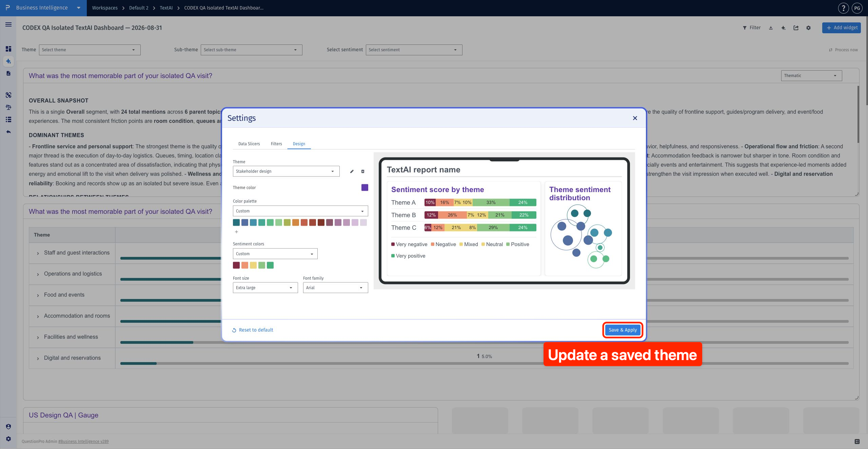Click the dark red sentiment color swatch
Viewport: 868px width, 449px height.
coord(236,265)
